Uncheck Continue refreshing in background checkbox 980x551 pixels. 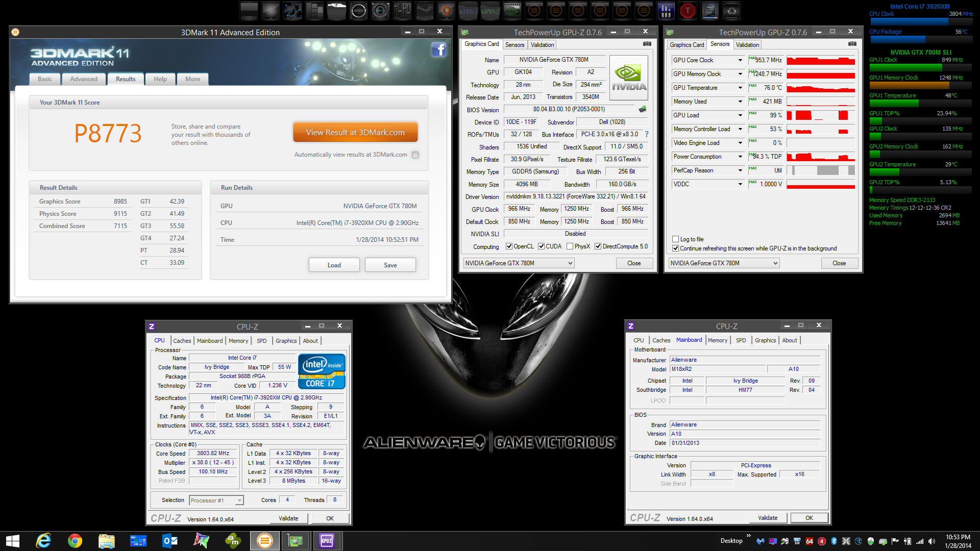pyautogui.click(x=675, y=248)
